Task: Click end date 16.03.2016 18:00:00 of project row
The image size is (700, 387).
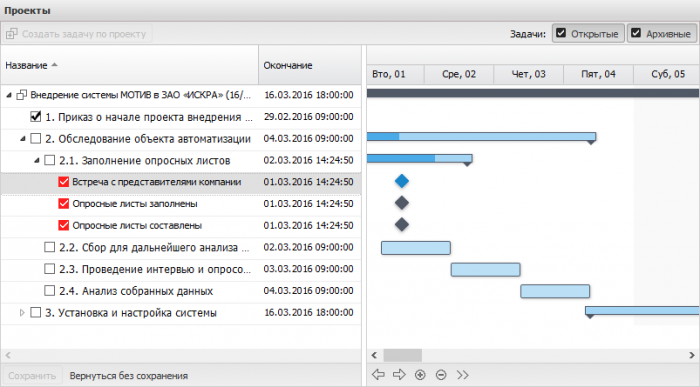Action: point(308,95)
